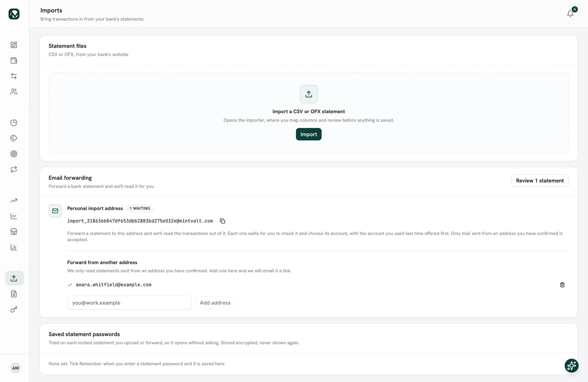Open the document icon in the sidebar
The height and width of the screenshot is (382, 588).
click(14, 294)
